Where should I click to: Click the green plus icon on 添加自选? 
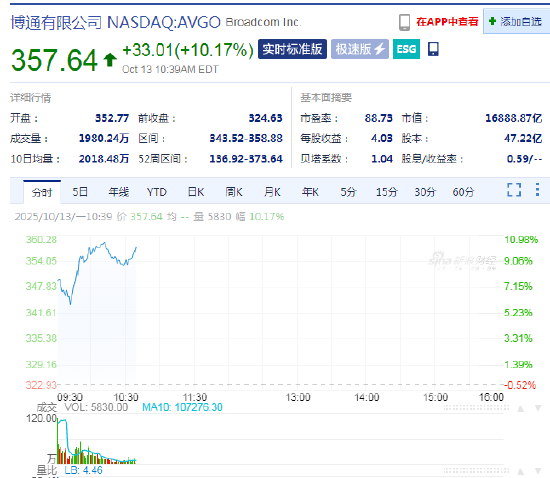[x=492, y=21]
